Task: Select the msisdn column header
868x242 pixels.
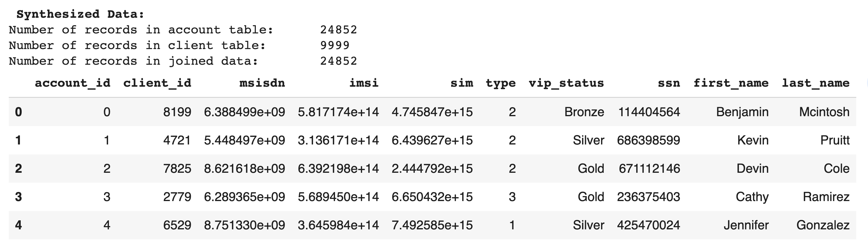Action: click(x=262, y=83)
